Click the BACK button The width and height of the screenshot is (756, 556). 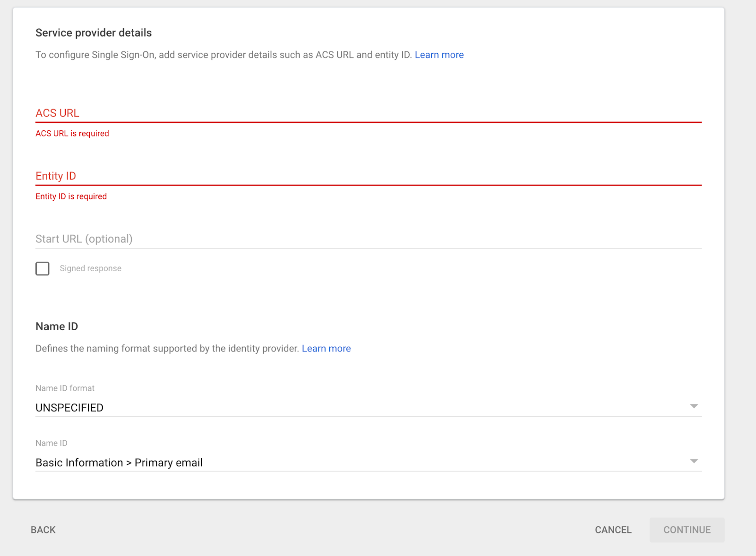[43, 530]
